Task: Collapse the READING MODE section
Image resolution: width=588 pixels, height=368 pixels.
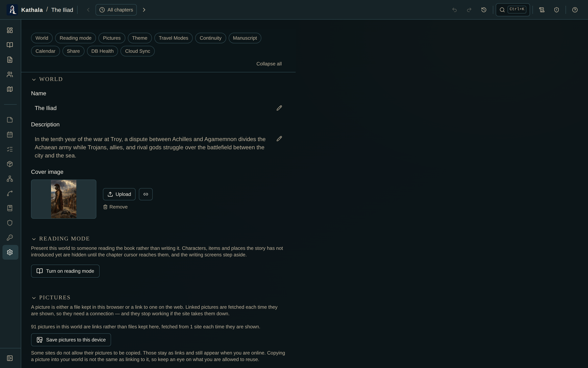Action: (34, 239)
